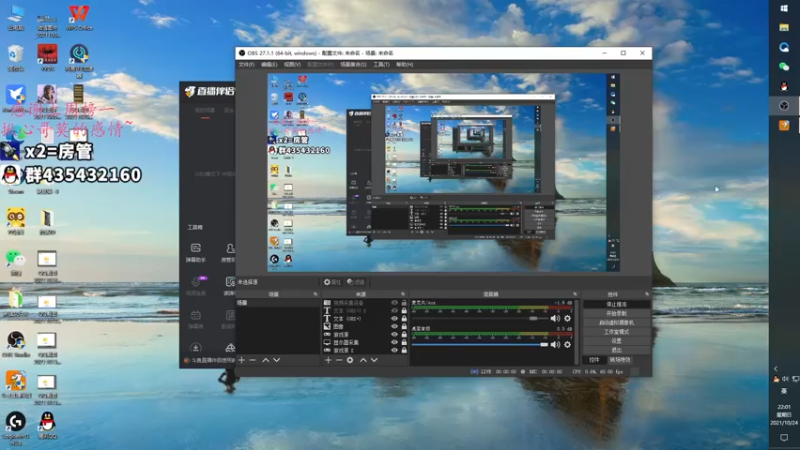This screenshot has height=450, width=800.
Task: Open 麦克风/Aux audio settings gear
Action: pos(567,318)
